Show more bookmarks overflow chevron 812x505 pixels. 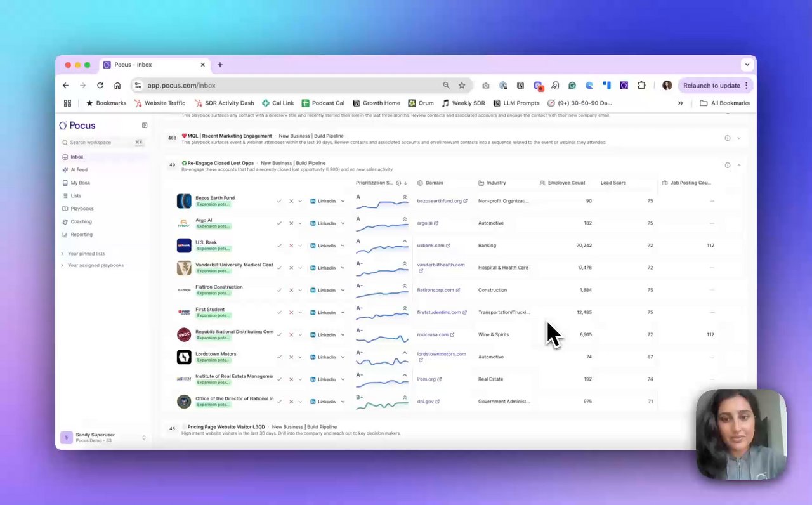[x=681, y=103]
